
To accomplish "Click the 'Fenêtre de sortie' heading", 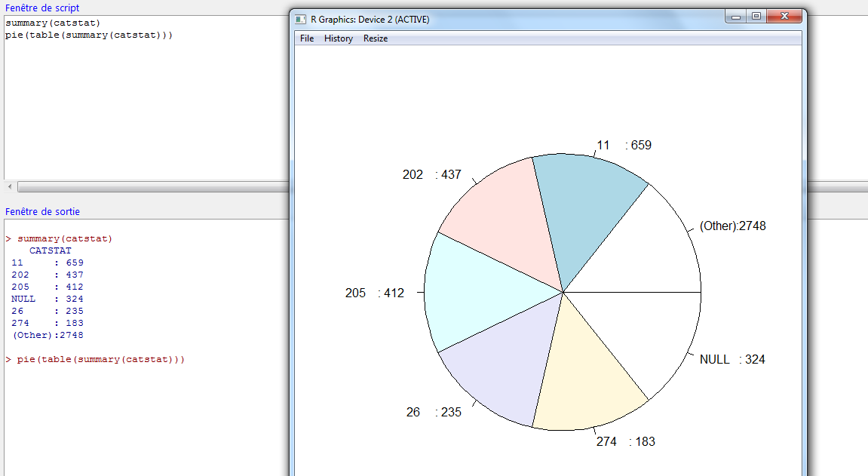I will click(x=42, y=211).
